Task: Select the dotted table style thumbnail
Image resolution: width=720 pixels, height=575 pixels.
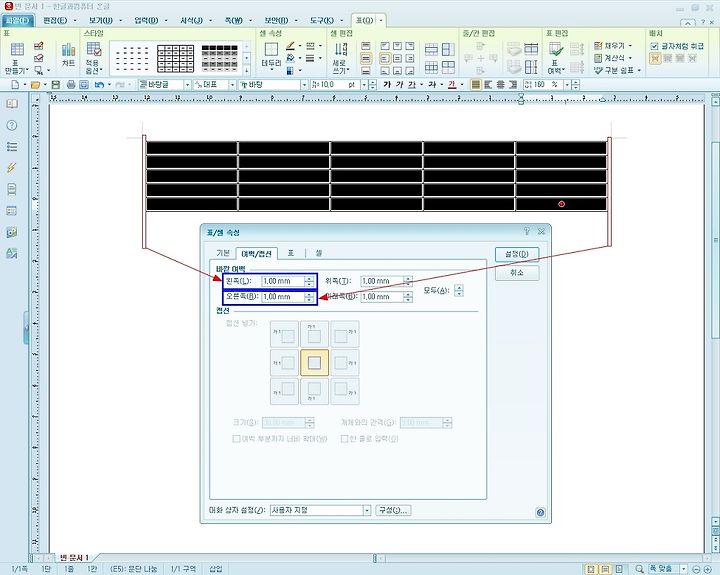Action: (x=132, y=58)
